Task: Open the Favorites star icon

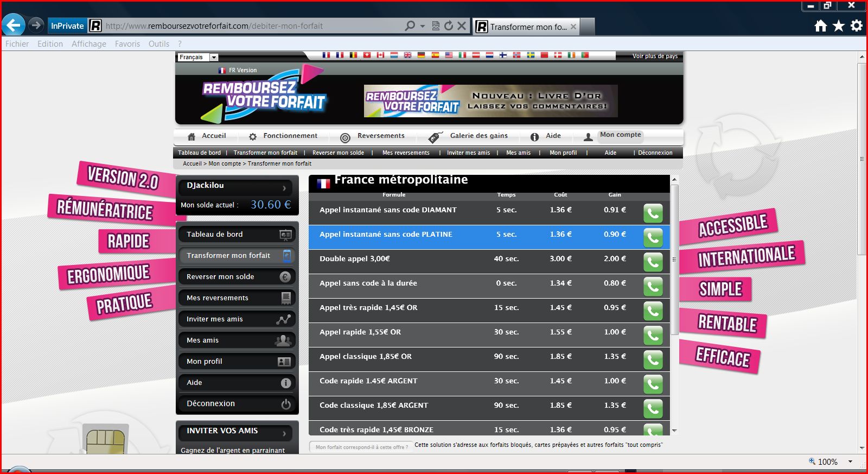Action: point(839,26)
